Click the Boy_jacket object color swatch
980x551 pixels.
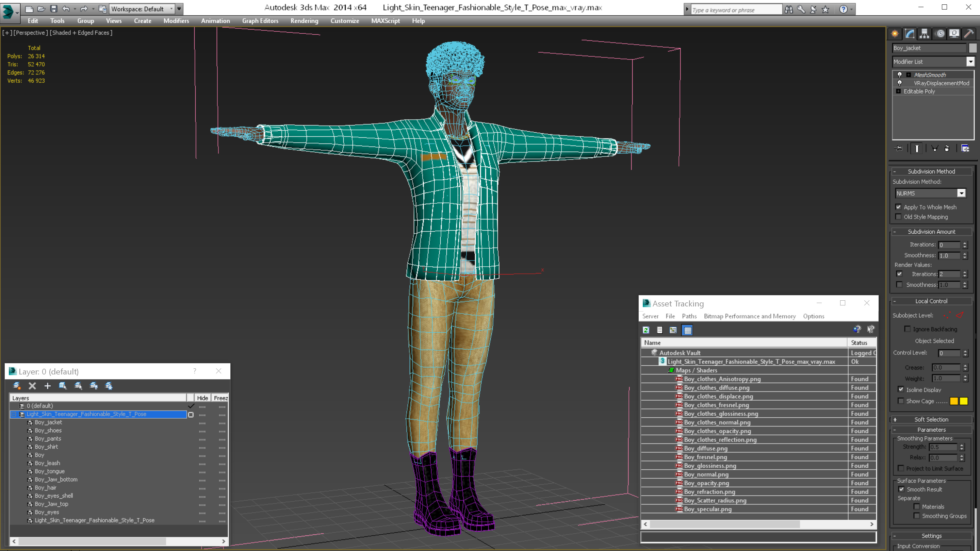(x=973, y=48)
